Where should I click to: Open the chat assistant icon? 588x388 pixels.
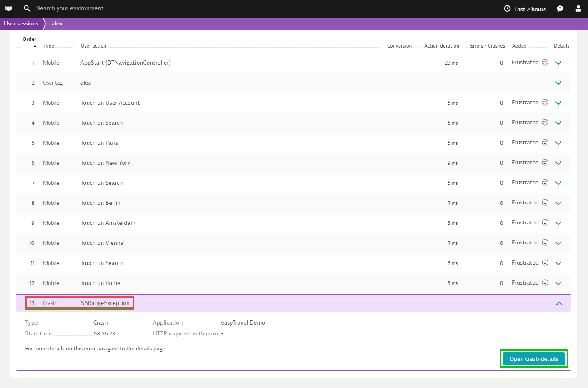560,8
